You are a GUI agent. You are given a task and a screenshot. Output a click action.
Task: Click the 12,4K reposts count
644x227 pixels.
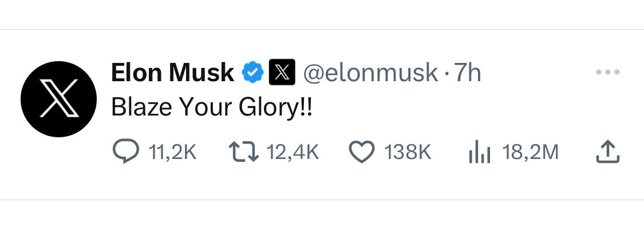coord(293,153)
